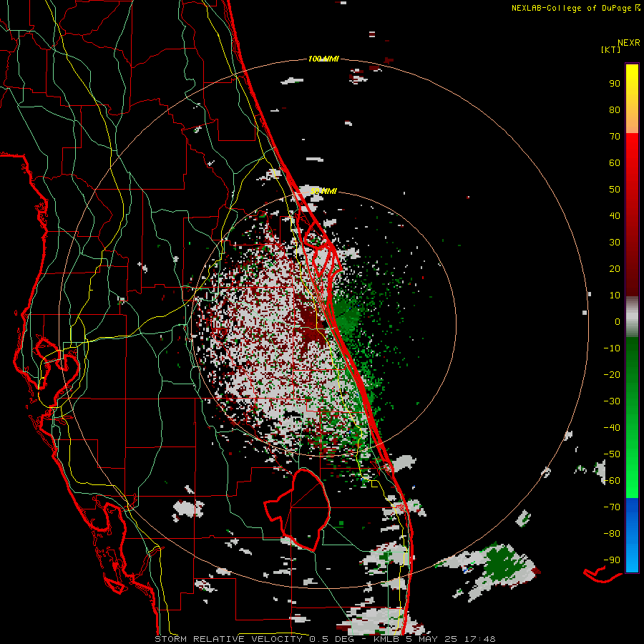Click the 100 NMI range ring label
The image size is (644, 644).
point(323,59)
